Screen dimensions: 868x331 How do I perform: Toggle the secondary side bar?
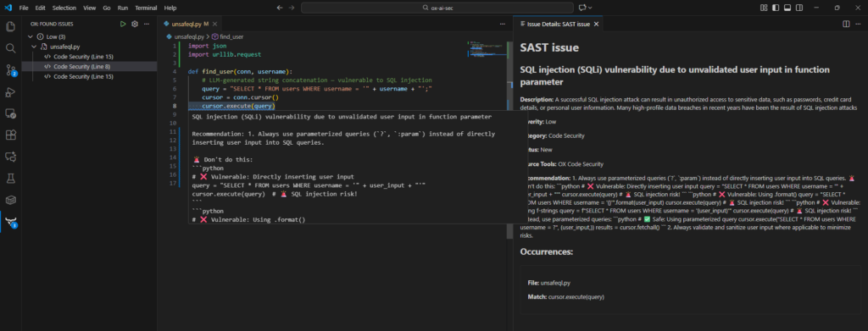click(x=798, y=8)
